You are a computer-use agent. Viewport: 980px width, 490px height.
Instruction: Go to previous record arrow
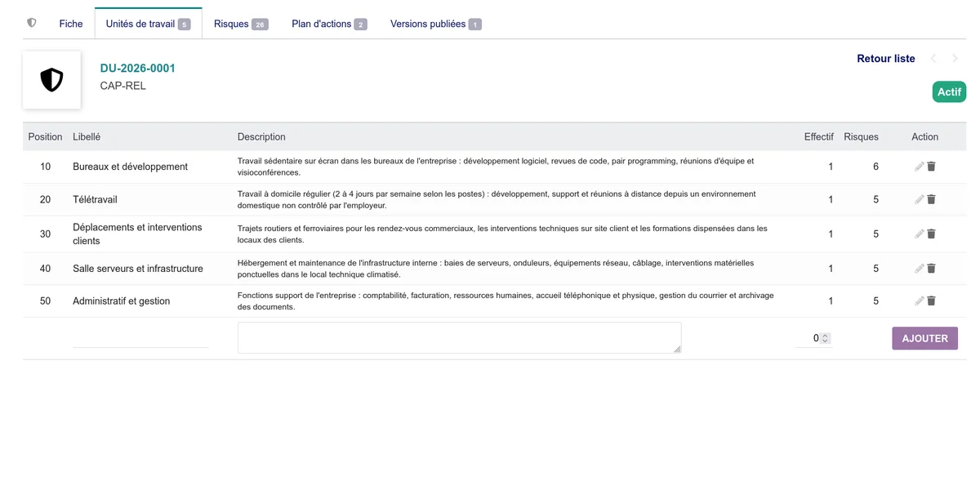(x=933, y=59)
